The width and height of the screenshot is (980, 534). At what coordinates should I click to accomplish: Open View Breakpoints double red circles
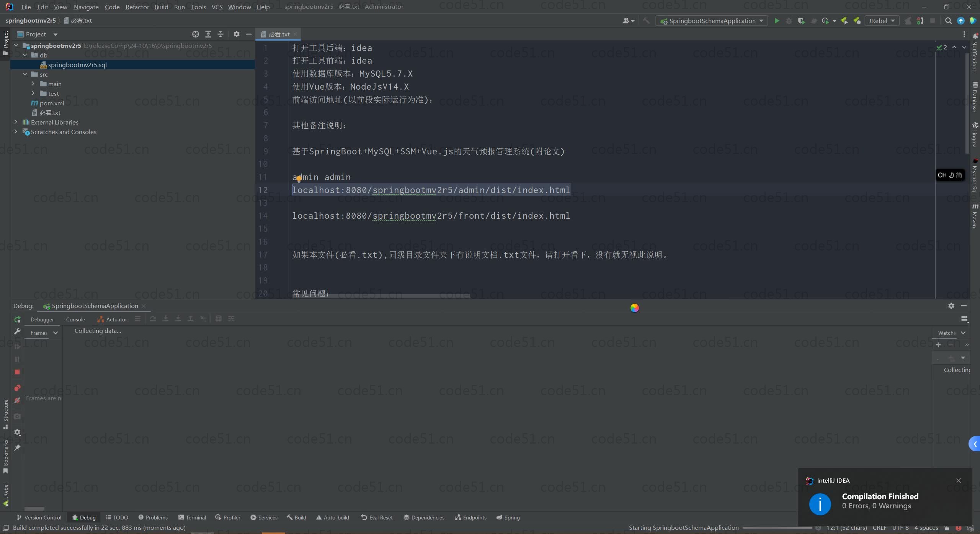(x=17, y=388)
